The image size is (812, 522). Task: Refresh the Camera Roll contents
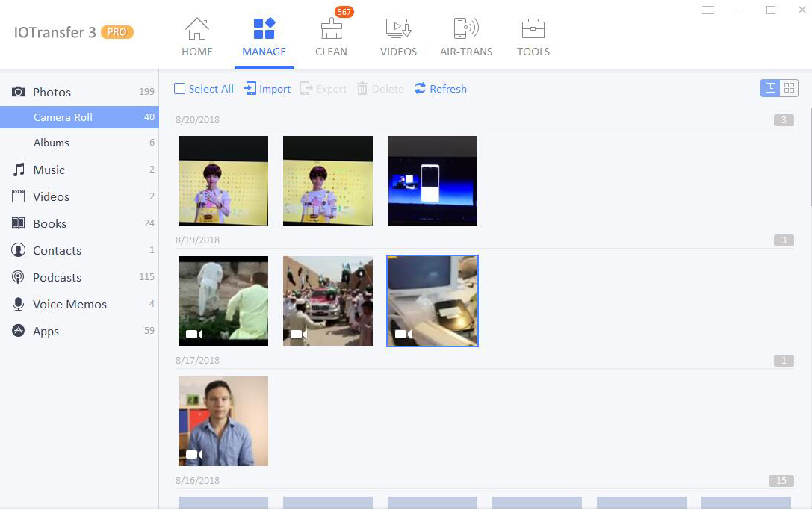point(440,88)
